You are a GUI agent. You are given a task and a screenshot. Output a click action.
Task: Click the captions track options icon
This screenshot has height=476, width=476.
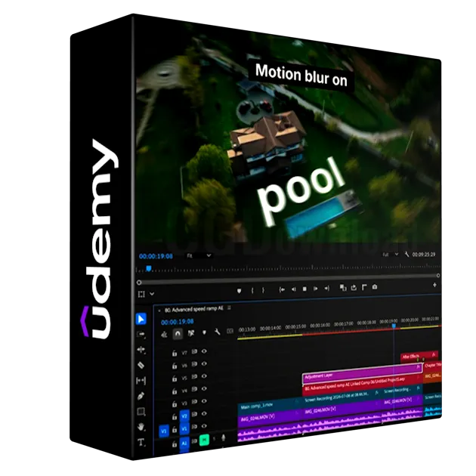click(230, 331)
